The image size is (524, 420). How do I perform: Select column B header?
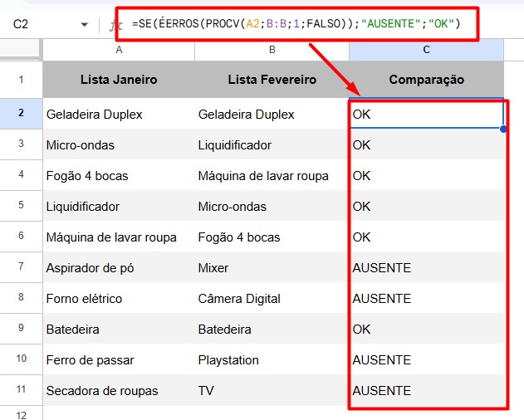click(272, 50)
